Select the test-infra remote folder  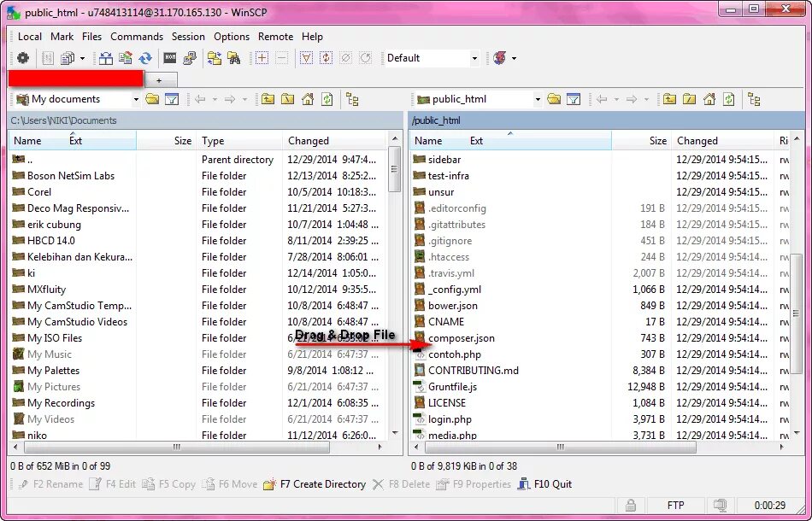[x=449, y=176]
